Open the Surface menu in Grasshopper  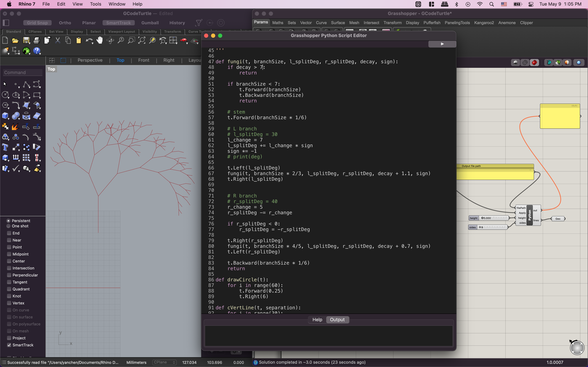[x=337, y=22]
